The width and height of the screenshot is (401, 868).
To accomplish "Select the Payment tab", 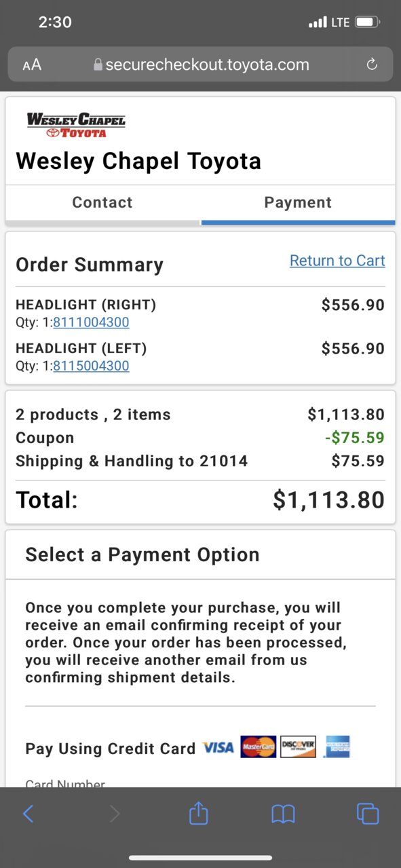I will click(298, 202).
